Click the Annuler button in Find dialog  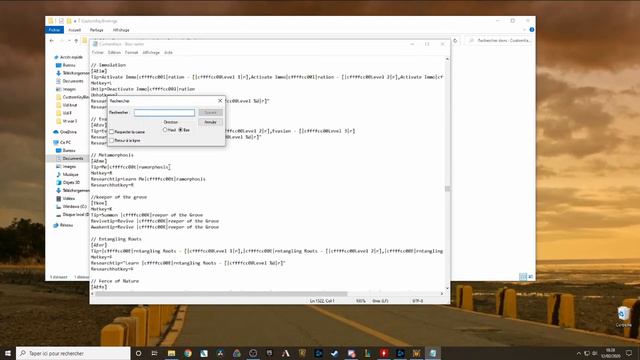tap(210, 122)
